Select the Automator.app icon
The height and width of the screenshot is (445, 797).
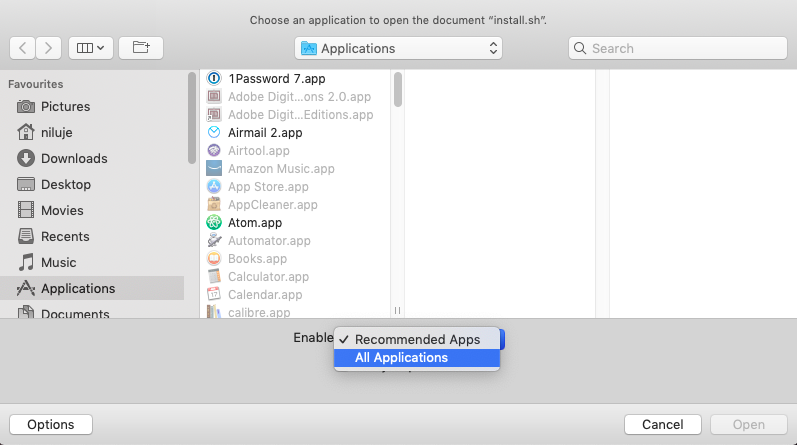tap(214, 241)
